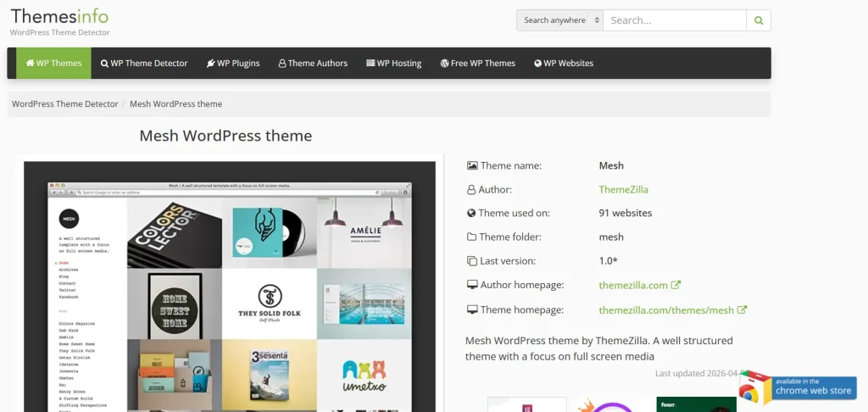Focus the Search input field

pyautogui.click(x=674, y=20)
